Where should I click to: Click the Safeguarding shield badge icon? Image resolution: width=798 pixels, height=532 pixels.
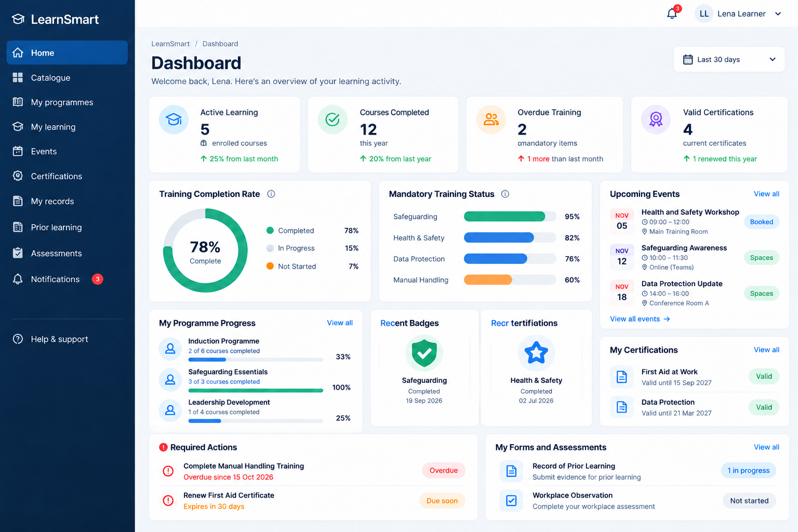click(x=424, y=353)
